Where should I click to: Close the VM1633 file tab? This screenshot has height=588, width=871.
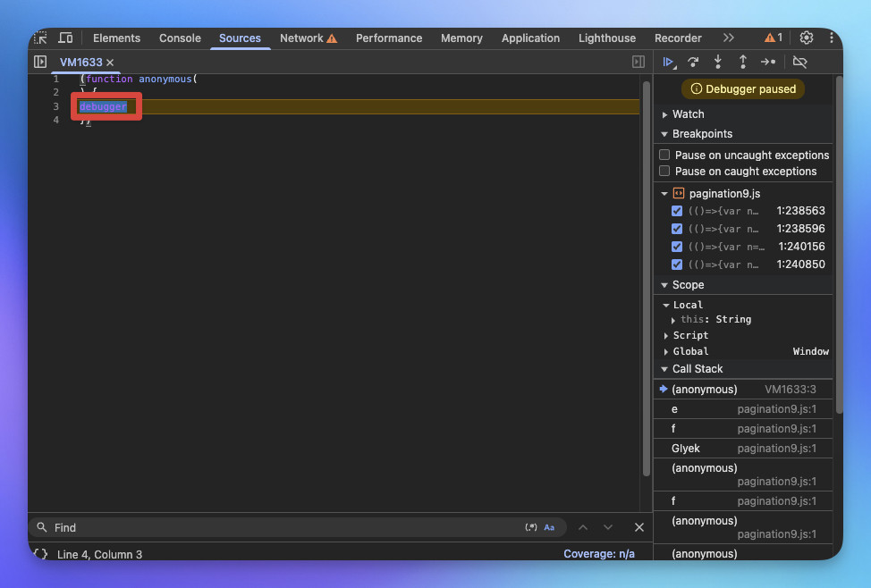[110, 63]
